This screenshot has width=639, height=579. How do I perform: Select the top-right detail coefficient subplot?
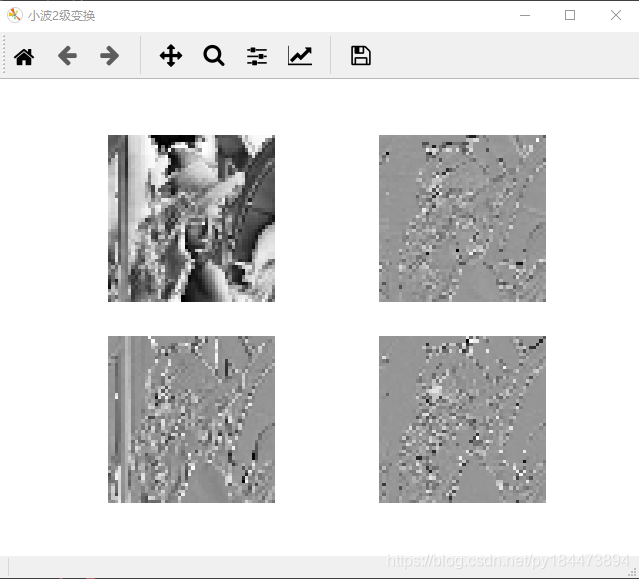pos(462,218)
